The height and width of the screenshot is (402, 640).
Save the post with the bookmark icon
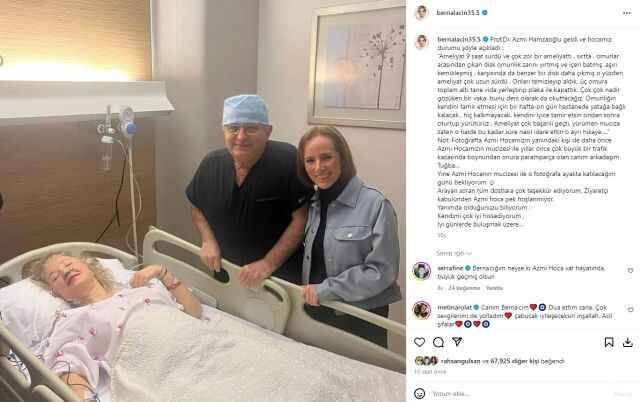[x=609, y=342]
